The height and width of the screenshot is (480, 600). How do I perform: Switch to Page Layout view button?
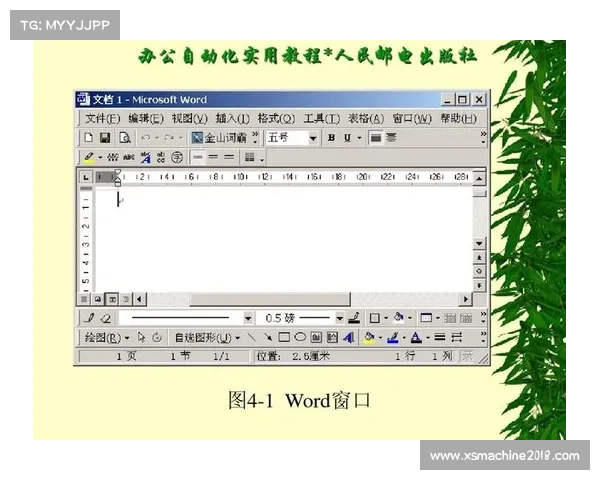pyautogui.click(x=112, y=299)
